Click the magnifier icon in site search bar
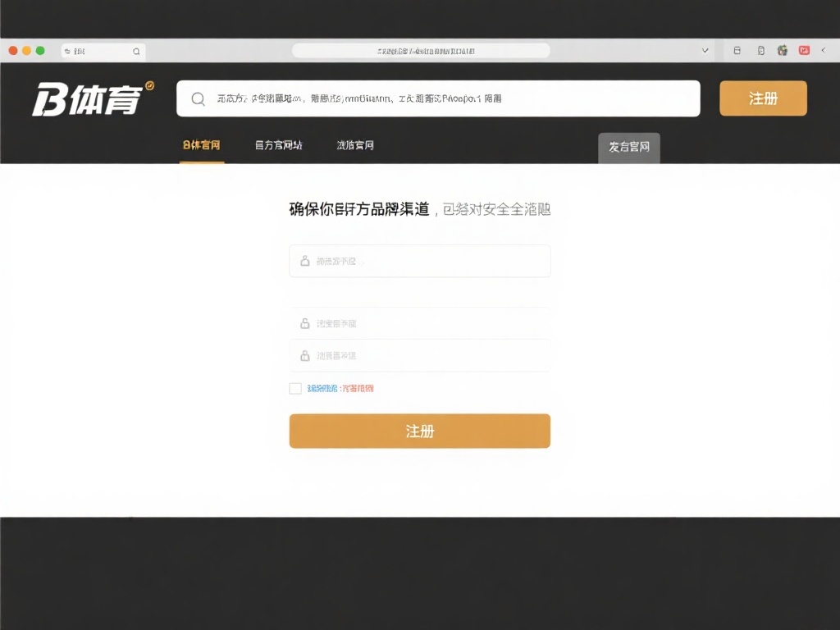Viewport: 840px width, 630px height. (x=198, y=99)
